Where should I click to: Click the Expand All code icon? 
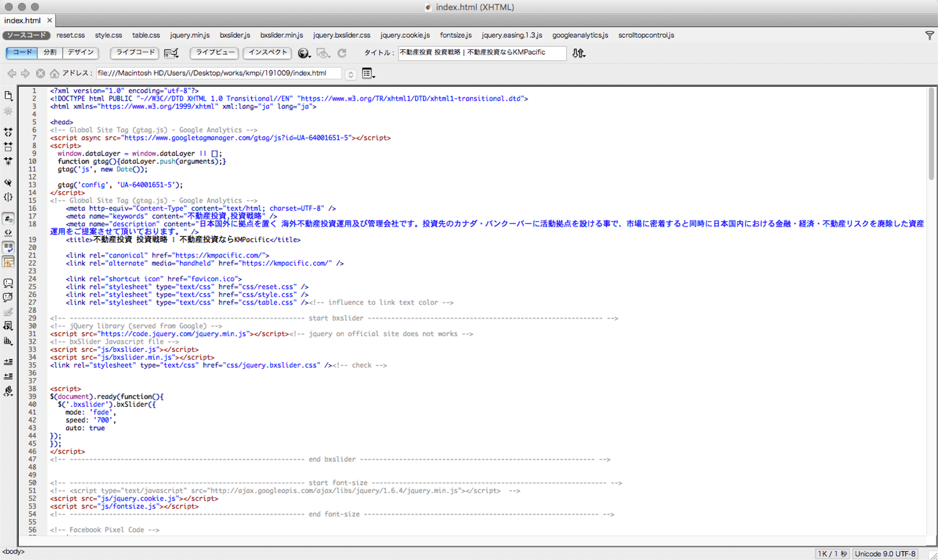(x=8, y=161)
